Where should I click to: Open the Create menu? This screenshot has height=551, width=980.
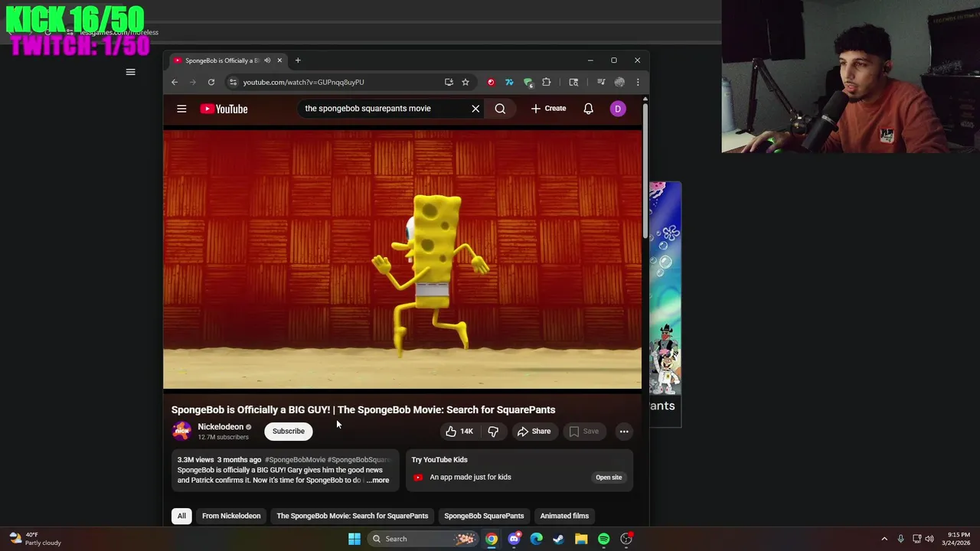click(x=548, y=109)
